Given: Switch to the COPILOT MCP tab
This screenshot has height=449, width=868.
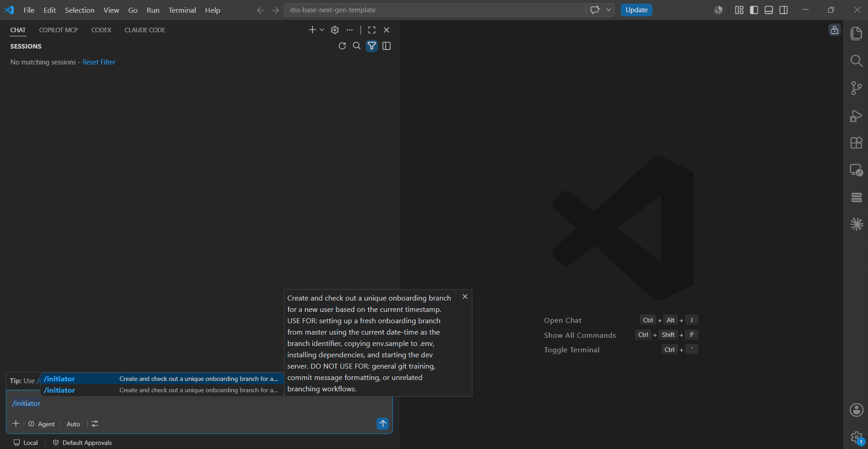Looking at the screenshot, I should coord(59,30).
